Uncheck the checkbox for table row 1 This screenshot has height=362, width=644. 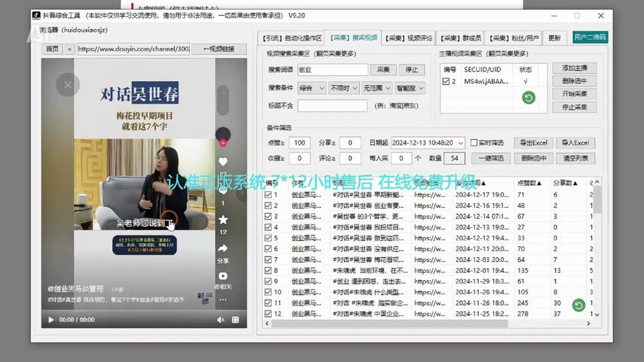(x=268, y=195)
